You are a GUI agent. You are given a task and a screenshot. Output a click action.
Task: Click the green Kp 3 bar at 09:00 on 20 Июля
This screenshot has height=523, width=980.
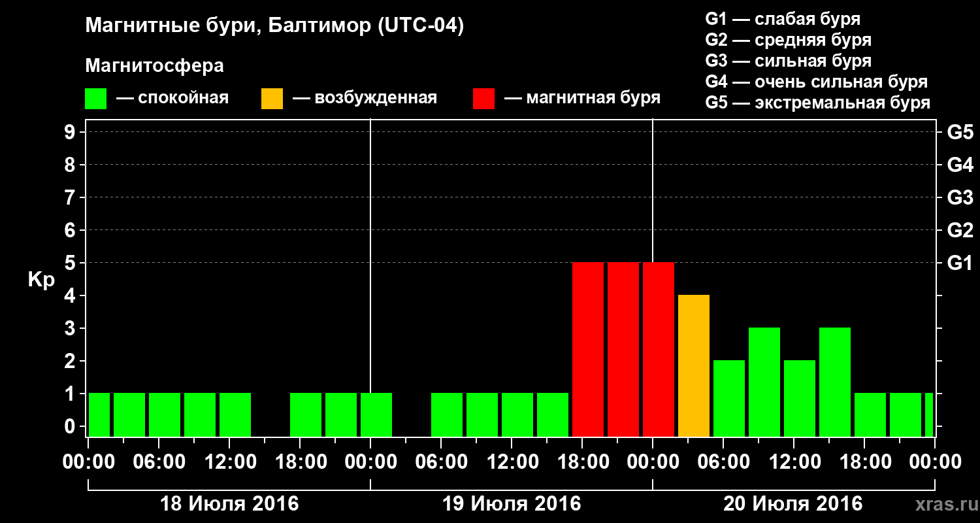pyautogui.click(x=764, y=382)
